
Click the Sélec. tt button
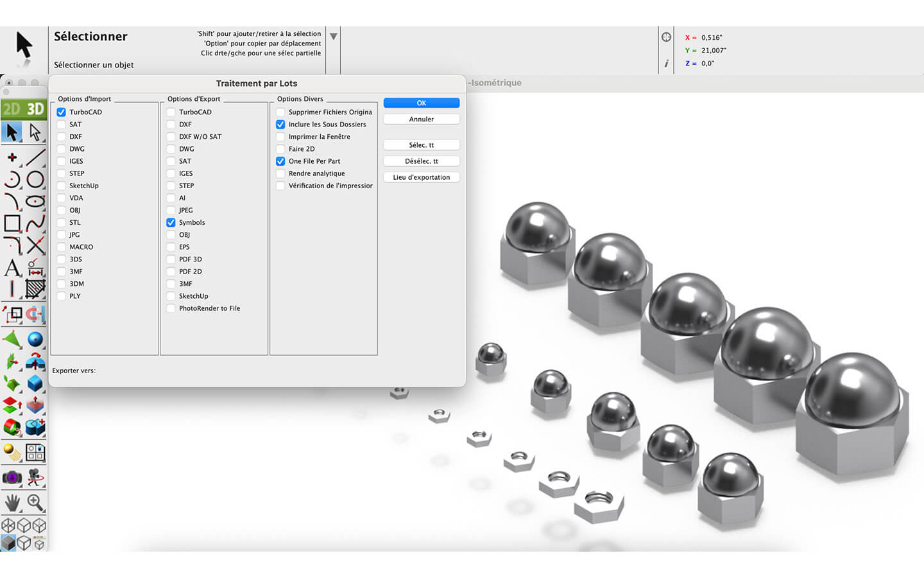[x=421, y=145]
